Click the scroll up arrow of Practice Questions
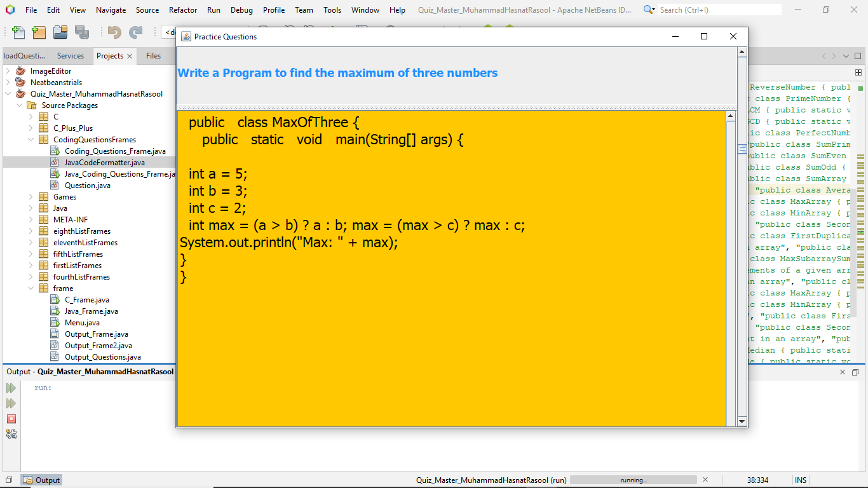 [x=742, y=52]
